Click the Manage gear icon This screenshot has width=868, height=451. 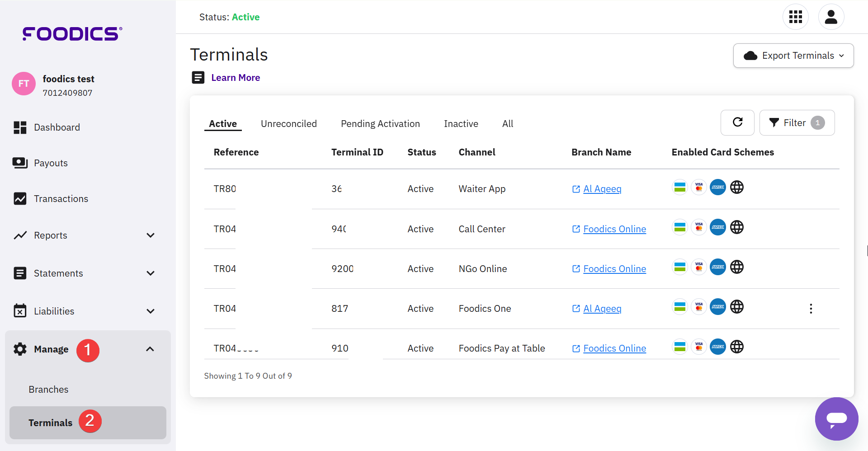click(x=20, y=349)
